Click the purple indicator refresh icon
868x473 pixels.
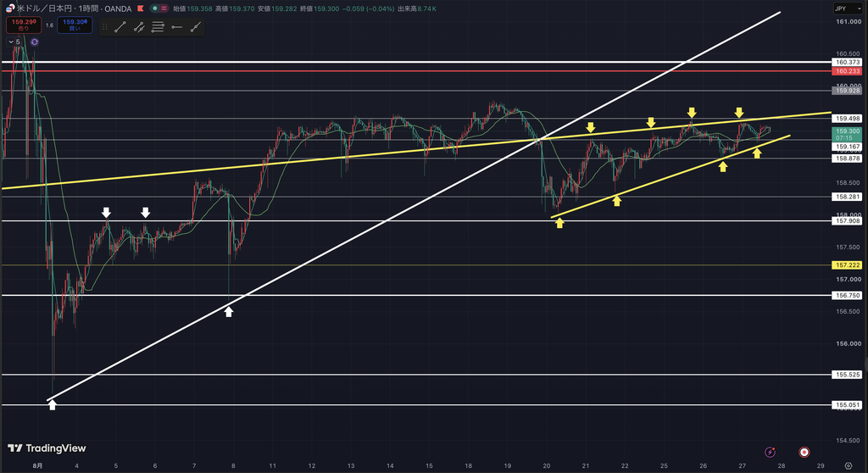(34, 42)
